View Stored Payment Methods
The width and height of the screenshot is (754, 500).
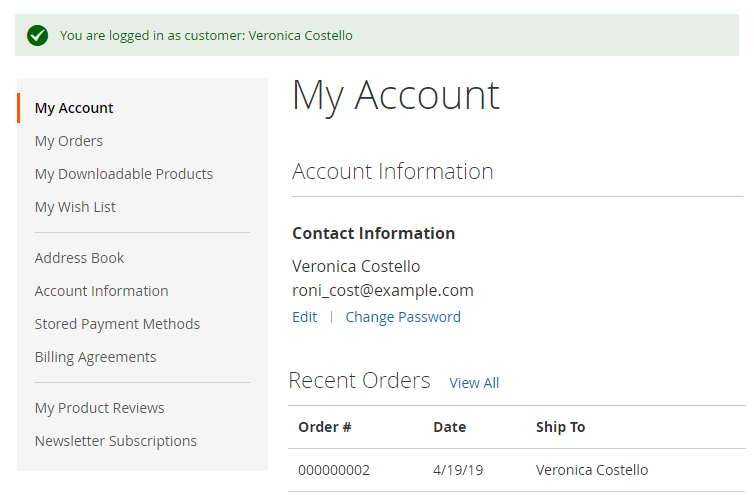[117, 325]
